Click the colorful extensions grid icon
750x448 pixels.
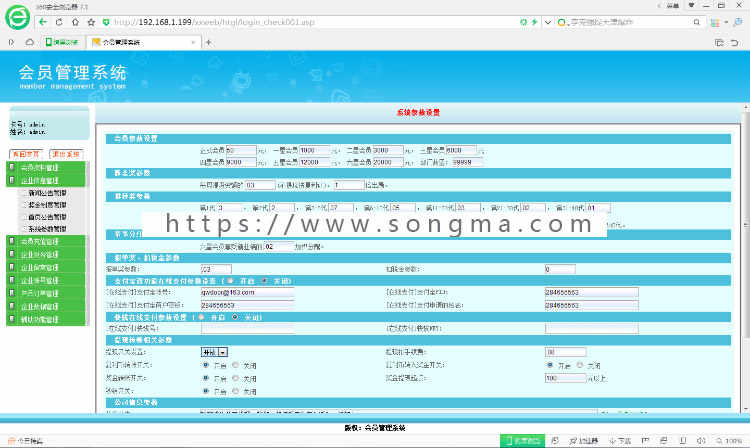(715, 22)
